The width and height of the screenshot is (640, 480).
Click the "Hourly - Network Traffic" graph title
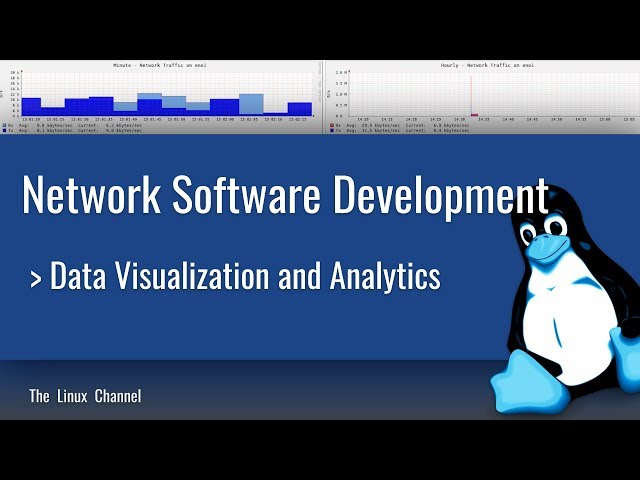click(x=487, y=65)
